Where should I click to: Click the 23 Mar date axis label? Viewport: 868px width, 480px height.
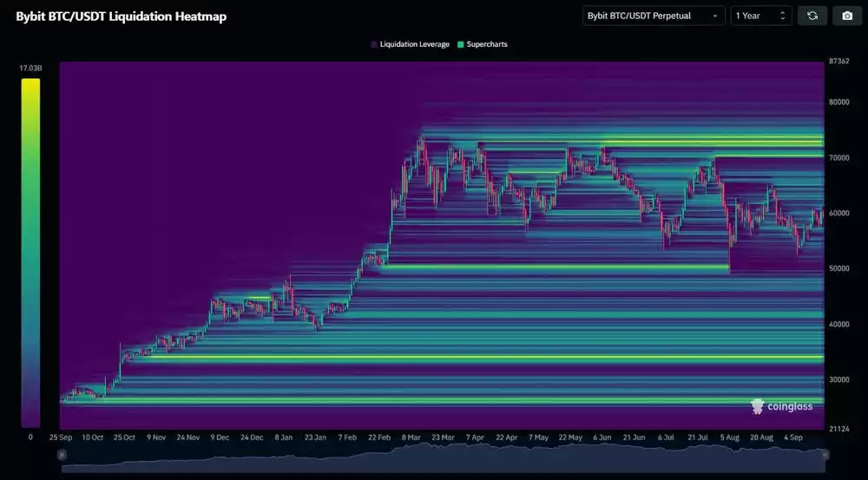[443, 437]
